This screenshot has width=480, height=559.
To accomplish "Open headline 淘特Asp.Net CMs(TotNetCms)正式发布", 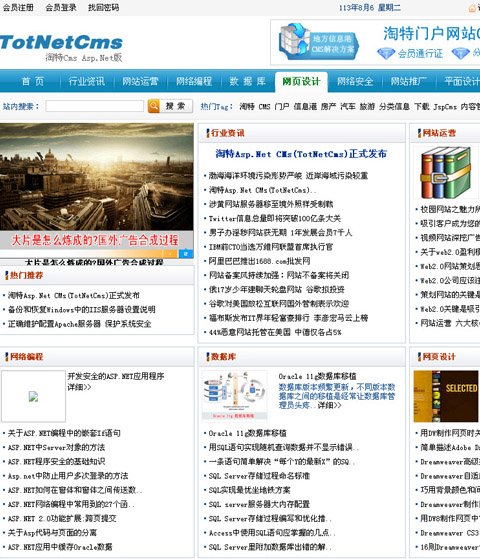I will pyautogui.click(x=301, y=154).
